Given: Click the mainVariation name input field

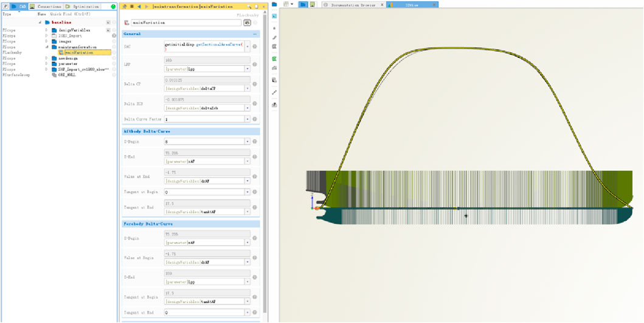Looking at the screenshot, I should [x=186, y=23].
